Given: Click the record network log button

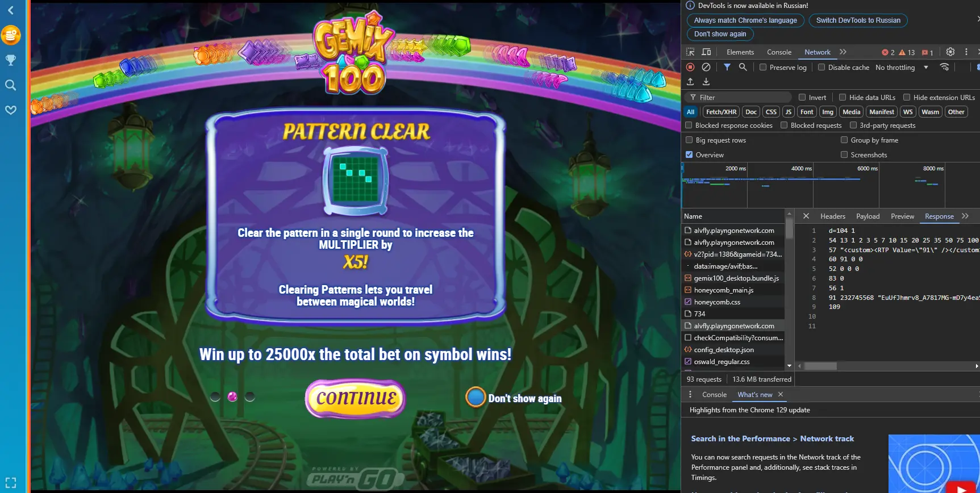Looking at the screenshot, I should pyautogui.click(x=690, y=67).
